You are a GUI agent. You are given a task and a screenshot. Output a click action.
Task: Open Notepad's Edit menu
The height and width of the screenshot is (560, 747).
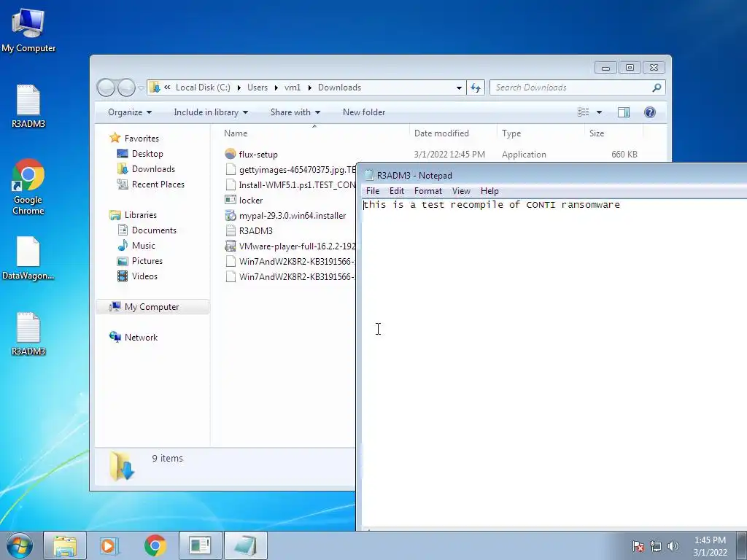396,191
